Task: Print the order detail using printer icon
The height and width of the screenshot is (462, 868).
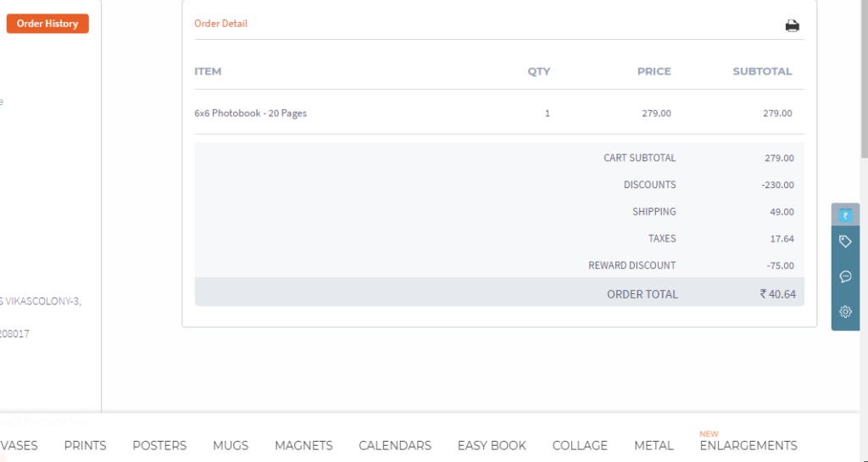Action: [x=793, y=25]
